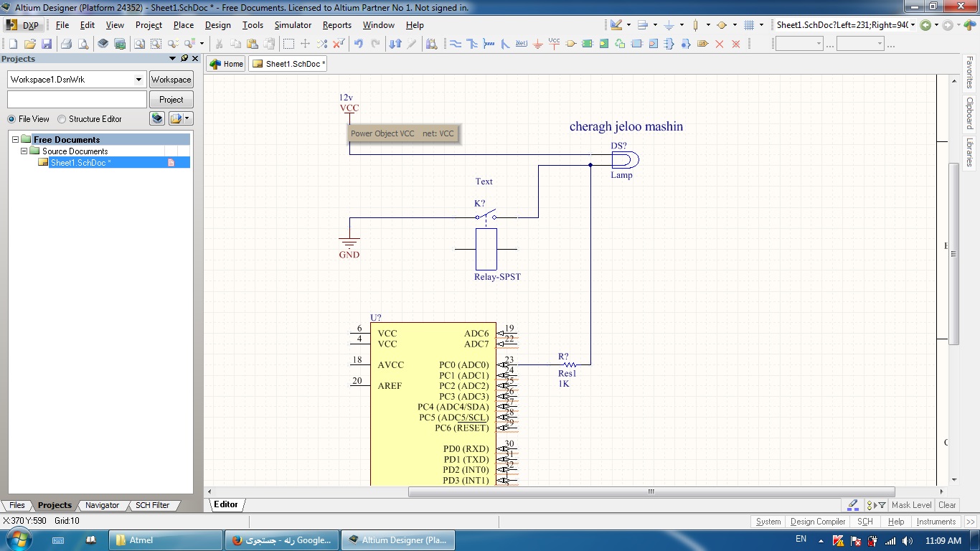Image resolution: width=980 pixels, height=551 pixels.
Task: Open the Digital Devices dropdown arrow
Action: (x=708, y=25)
